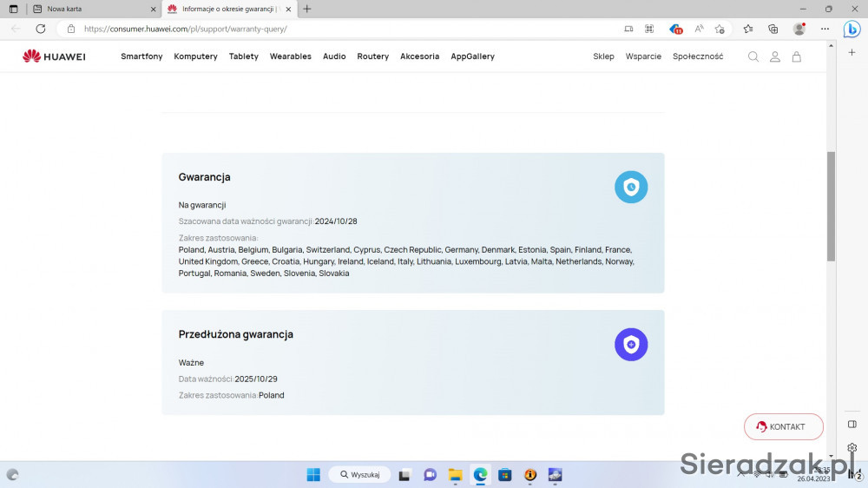Click the Gwarancja heading
This screenshot has height=488, width=868.
(x=204, y=176)
